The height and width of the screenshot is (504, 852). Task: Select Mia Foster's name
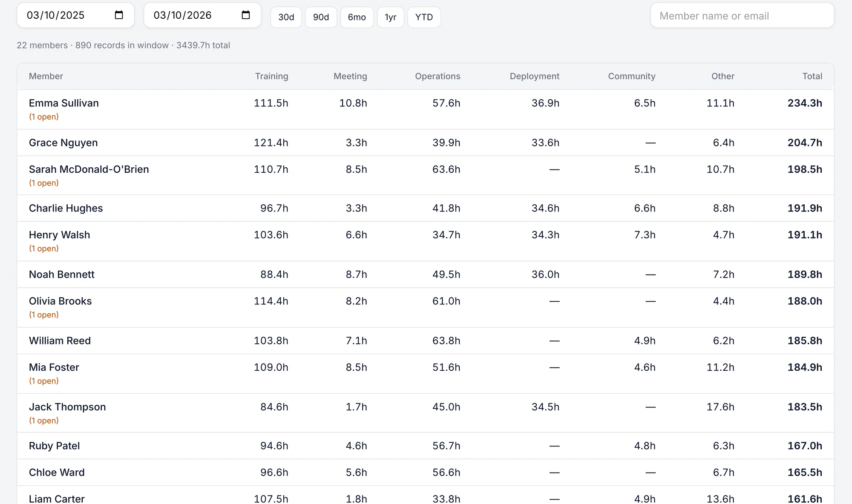pyautogui.click(x=54, y=367)
